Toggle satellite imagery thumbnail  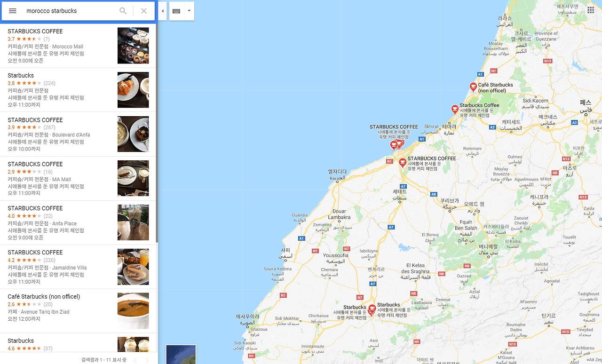(x=181, y=355)
